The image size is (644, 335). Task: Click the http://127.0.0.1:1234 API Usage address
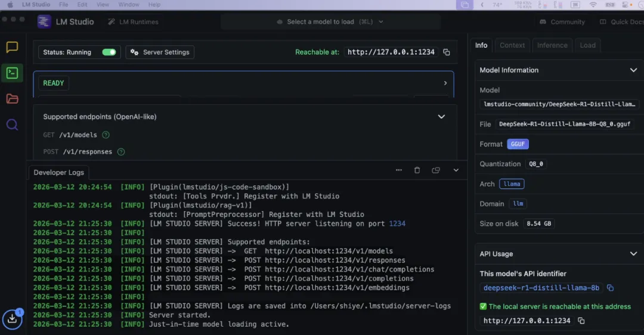pos(527,321)
